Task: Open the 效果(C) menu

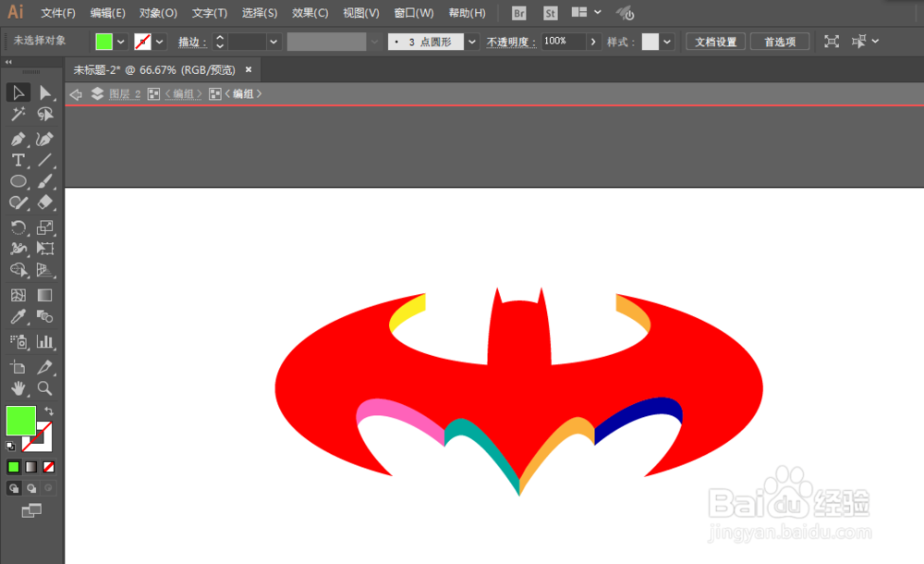Action: (310, 13)
